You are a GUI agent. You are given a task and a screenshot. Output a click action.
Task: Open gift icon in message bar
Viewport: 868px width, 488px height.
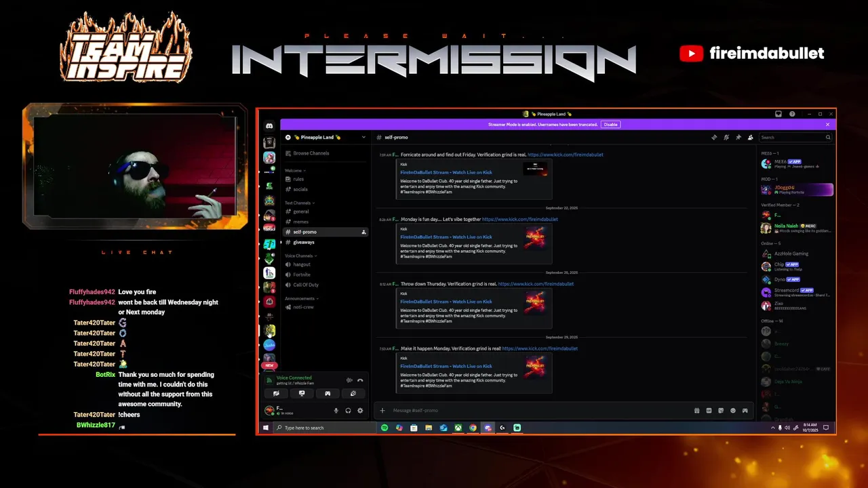(696, 411)
